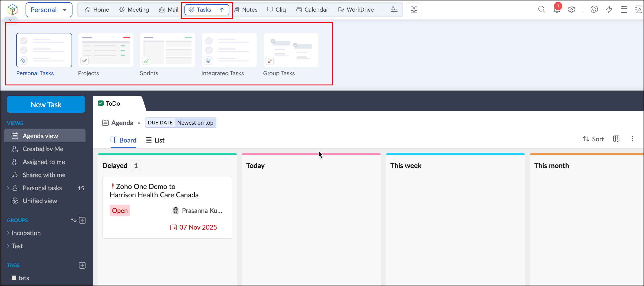Click the apps grid icon
The image size is (644, 286).
click(x=414, y=10)
